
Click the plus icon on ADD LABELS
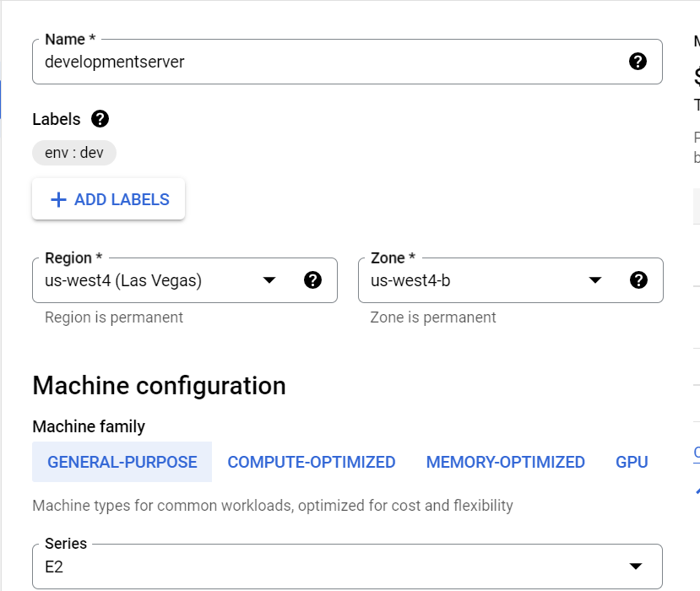(57, 198)
